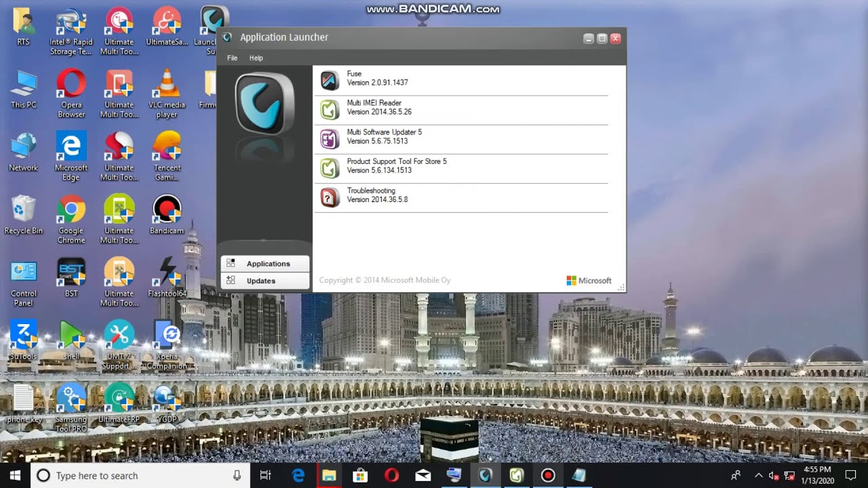Image resolution: width=868 pixels, height=488 pixels.
Task: Select the Samsung Tool PRO shortcut
Action: [x=71, y=408]
